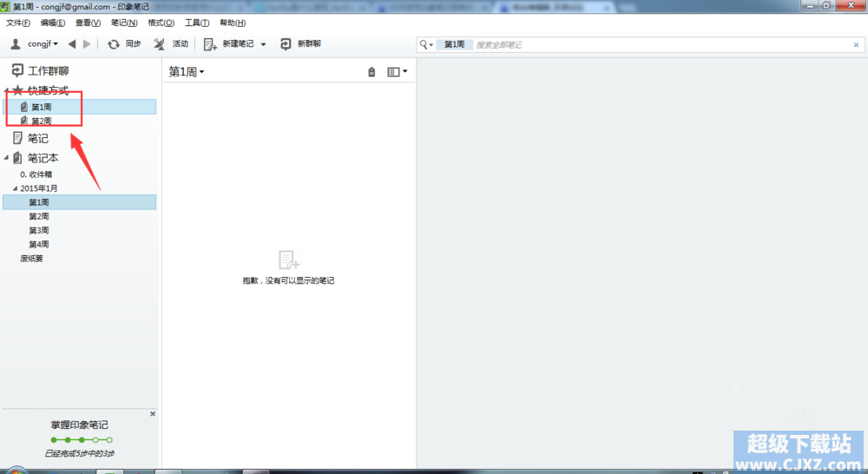
Task: Select the 第3周 notebook
Action: 39,230
